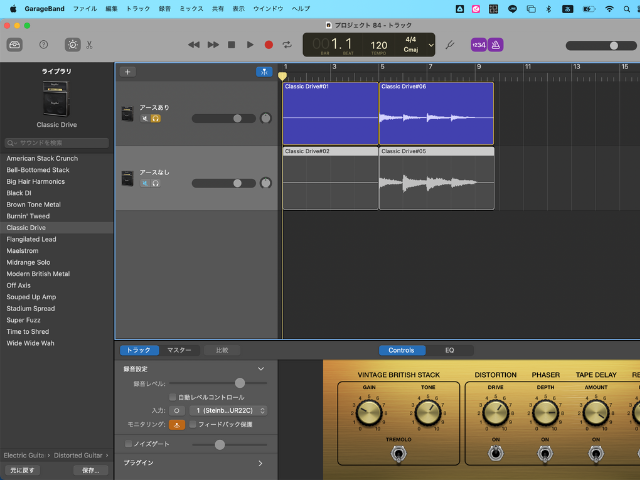Solo the アースあり track via headphones

pyautogui.click(x=156, y=118)
